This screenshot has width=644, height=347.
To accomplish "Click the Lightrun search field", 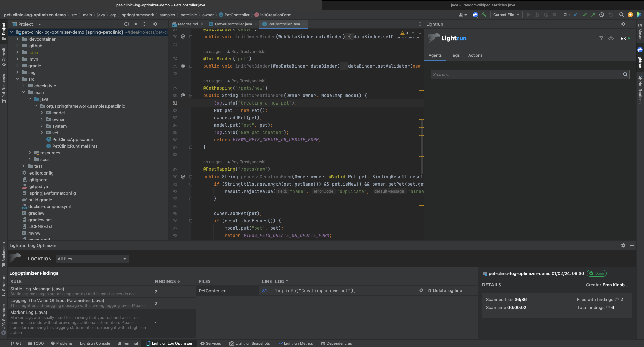I will (529, 74).
